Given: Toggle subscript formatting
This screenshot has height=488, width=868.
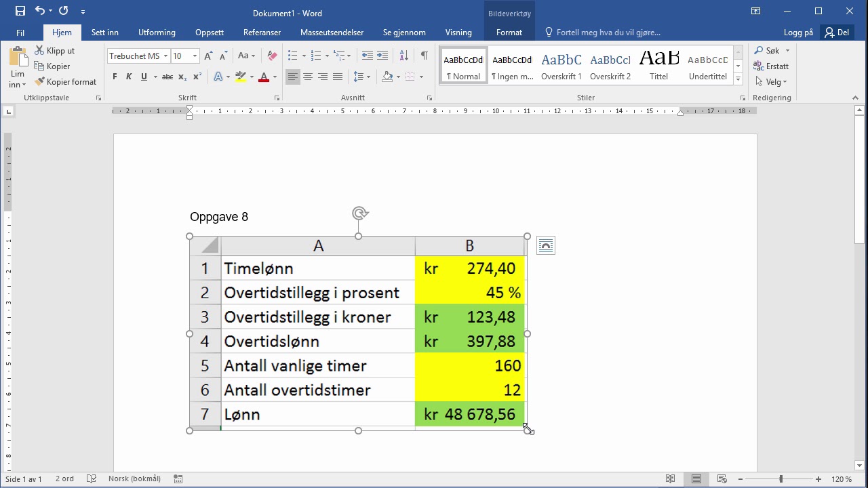Looking at the screenshot, I should pos(182,77).
